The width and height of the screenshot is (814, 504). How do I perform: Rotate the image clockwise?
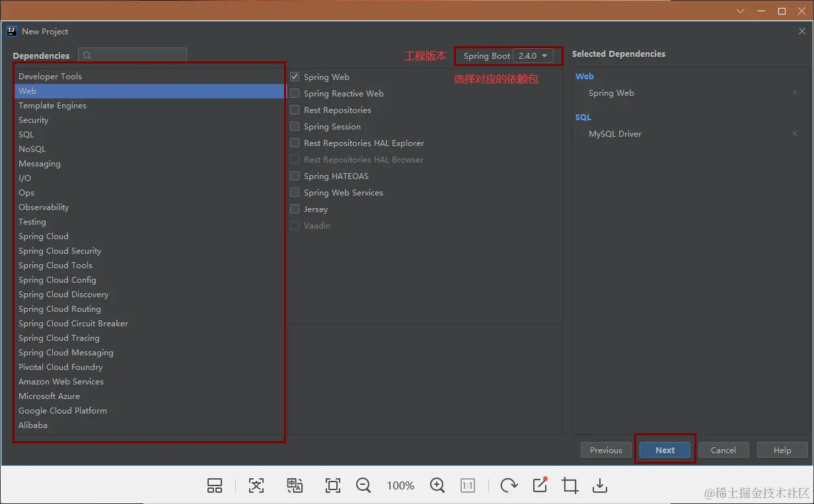509,486
